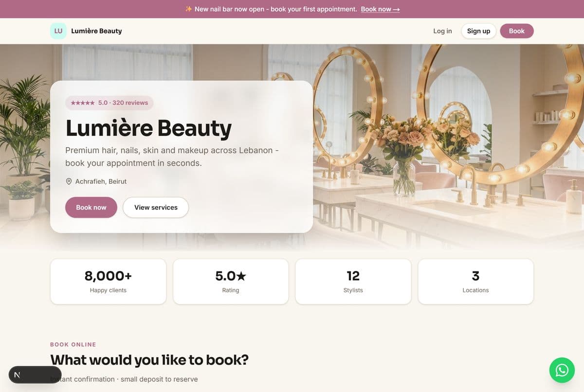Click the 'Premium hair, nails, skin and makeup' description

(x=172, y=157)
